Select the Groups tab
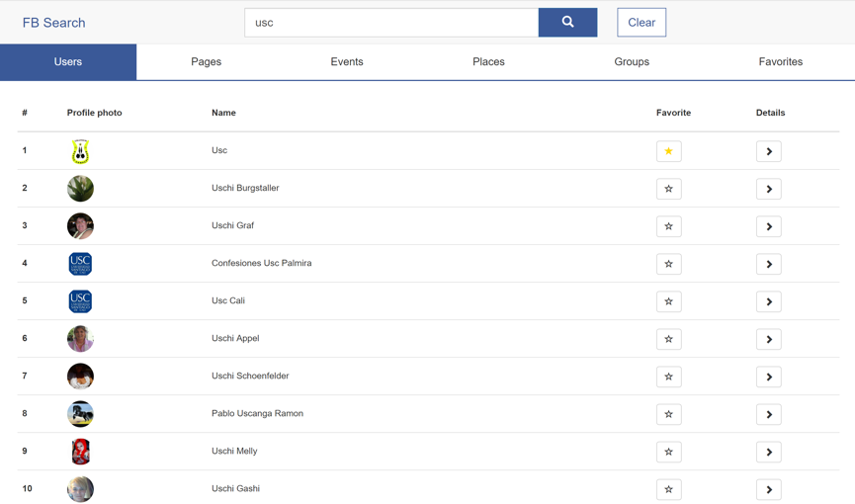 (632, 62)
